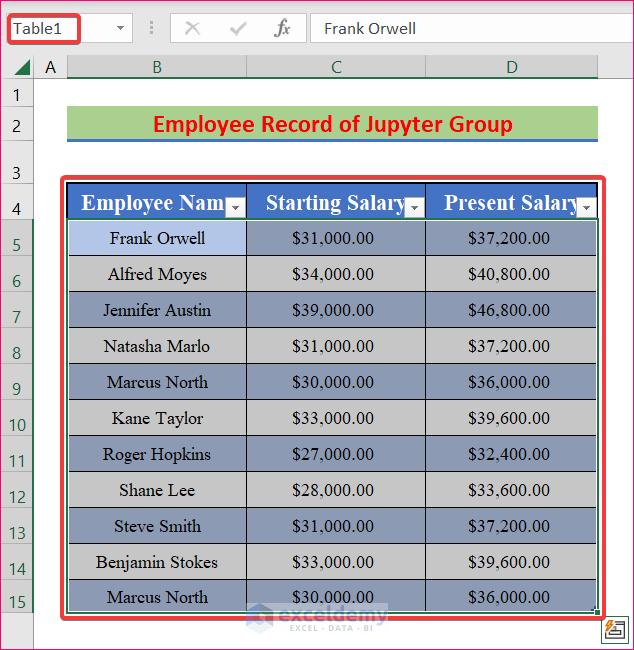The width and height of the screenshot is (634, 650).
Task: Click Kane Taylor's $39,600.00 present salary
Action: (x=511, y=418)
